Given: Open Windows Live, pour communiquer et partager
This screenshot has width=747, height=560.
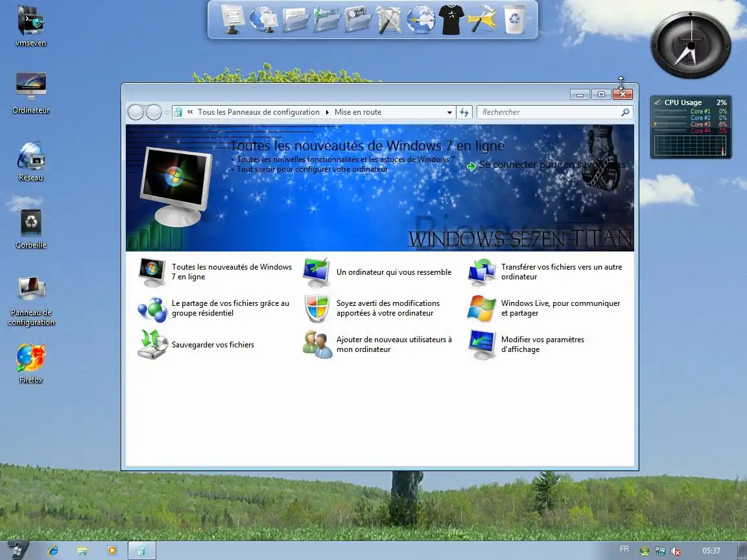Looking at the screenshot, I should (x=543, y=308).
